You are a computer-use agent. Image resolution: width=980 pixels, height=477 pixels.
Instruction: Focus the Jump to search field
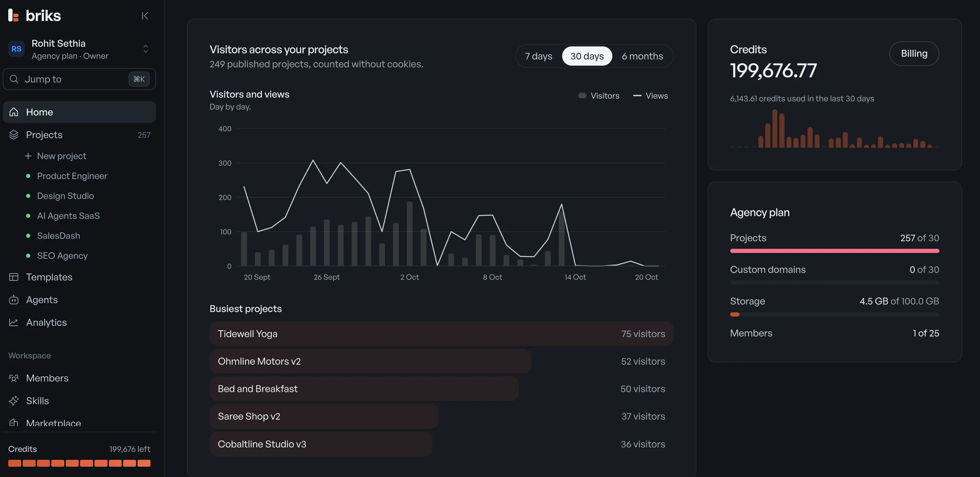(x=79, y=79)
